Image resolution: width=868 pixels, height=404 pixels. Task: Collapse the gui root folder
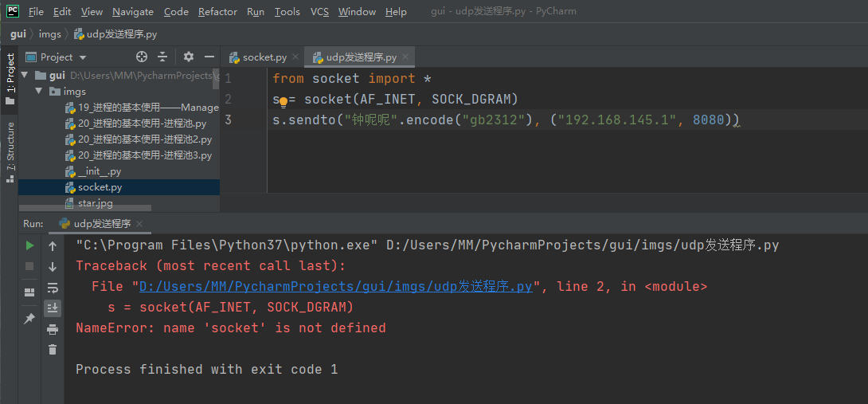(x=25, y=75)
